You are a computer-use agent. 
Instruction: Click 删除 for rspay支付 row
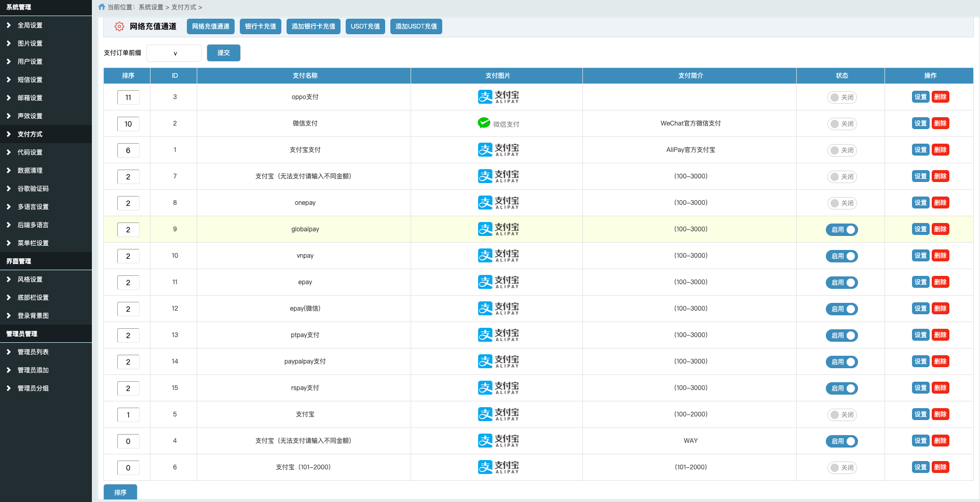tap(941, 388)
